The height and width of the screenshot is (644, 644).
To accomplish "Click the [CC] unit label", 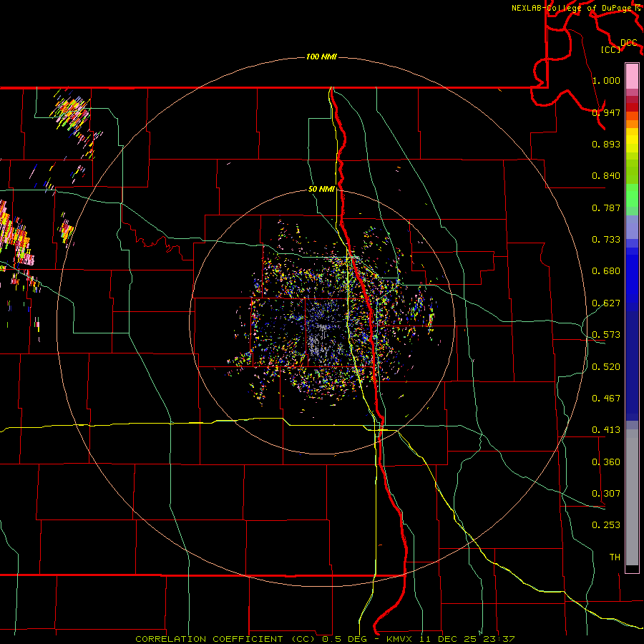I will coord(611,49).
